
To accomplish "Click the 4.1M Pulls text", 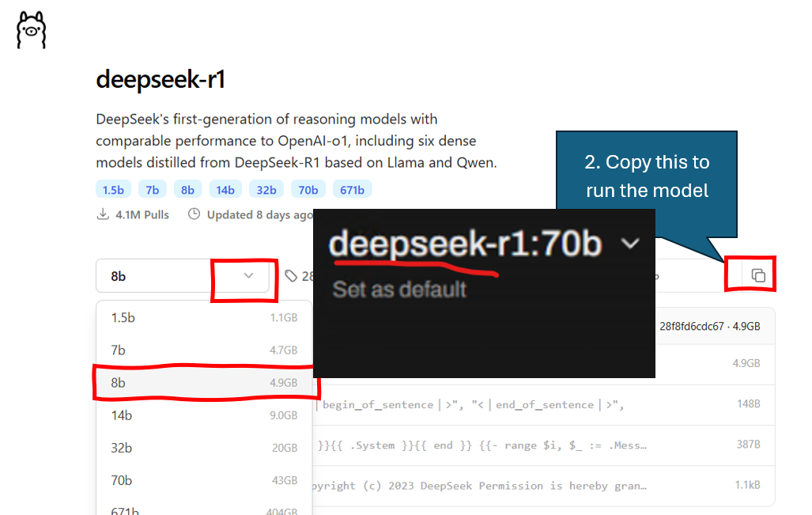I will click(x=142, y=214).
